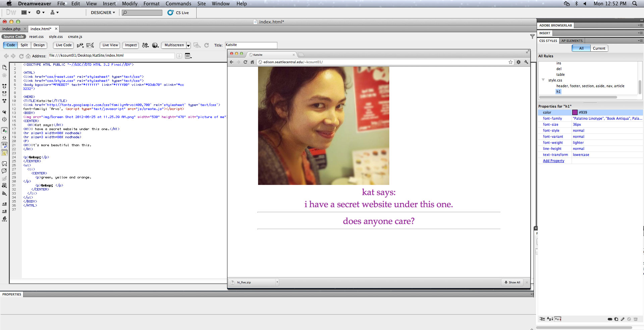Open the Multiscreen dropdown arrow
The height and width of the screenshot is (330, 644).
point(188,45)
